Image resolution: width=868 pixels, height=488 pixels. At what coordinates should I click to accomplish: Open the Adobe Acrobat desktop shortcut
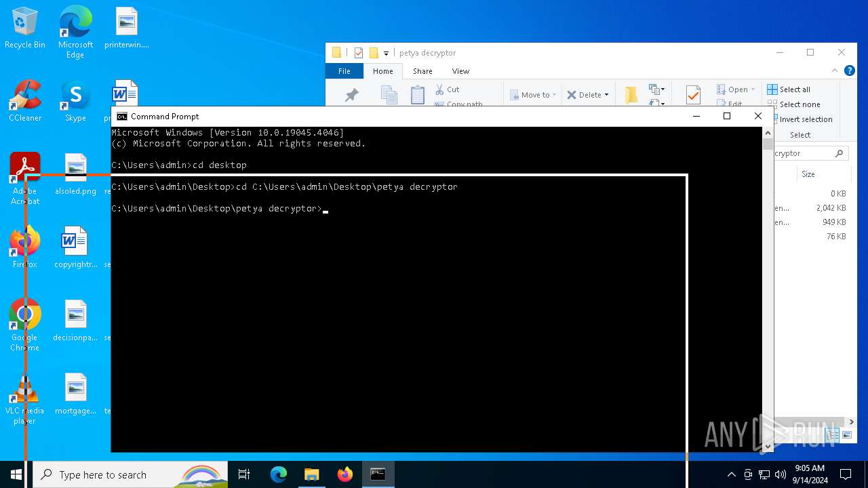[25, 179]
